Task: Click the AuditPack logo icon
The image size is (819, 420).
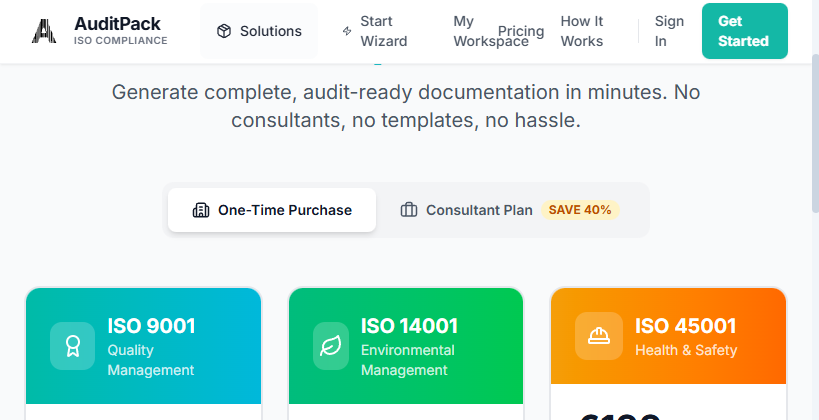Action: 44,31
